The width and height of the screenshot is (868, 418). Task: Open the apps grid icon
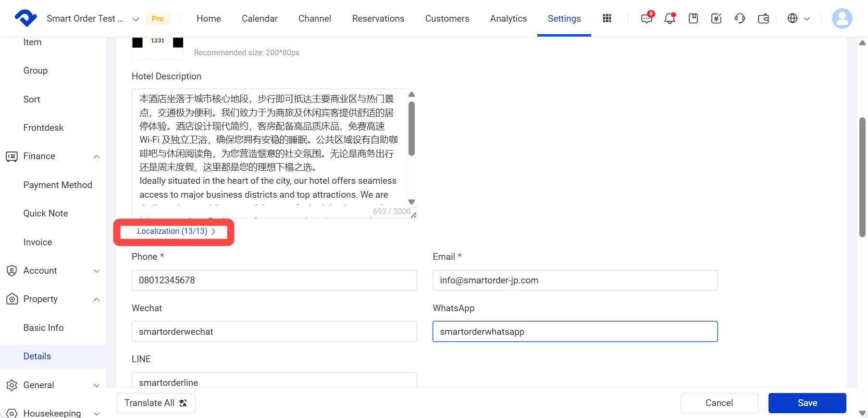[607, 18]
